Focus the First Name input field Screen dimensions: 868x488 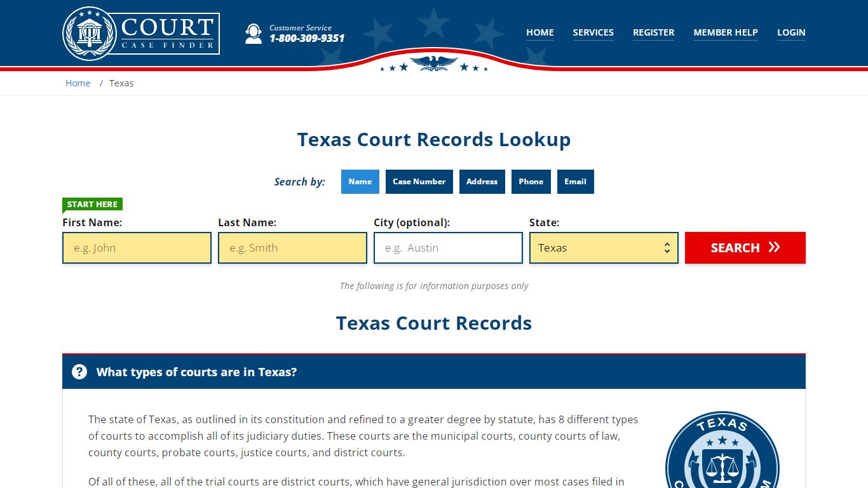pyautogui.click(x=137, y=248)
